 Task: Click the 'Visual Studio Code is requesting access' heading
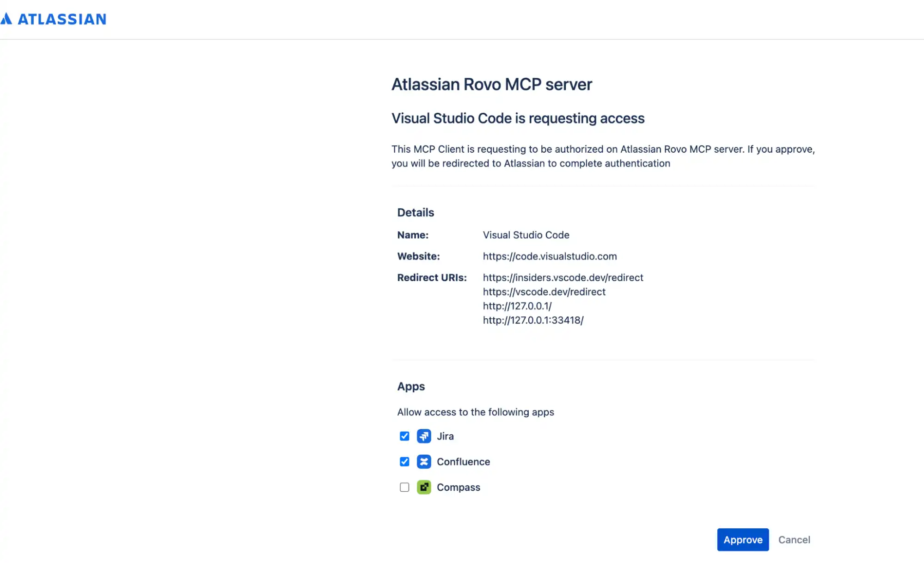tap(518, 118)
